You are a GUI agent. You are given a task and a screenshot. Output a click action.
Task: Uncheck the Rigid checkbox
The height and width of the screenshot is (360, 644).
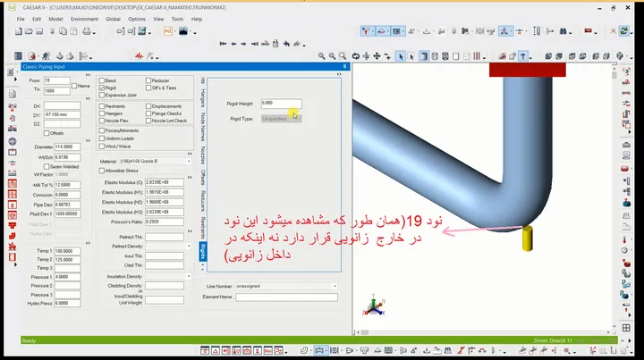[102, 88]
